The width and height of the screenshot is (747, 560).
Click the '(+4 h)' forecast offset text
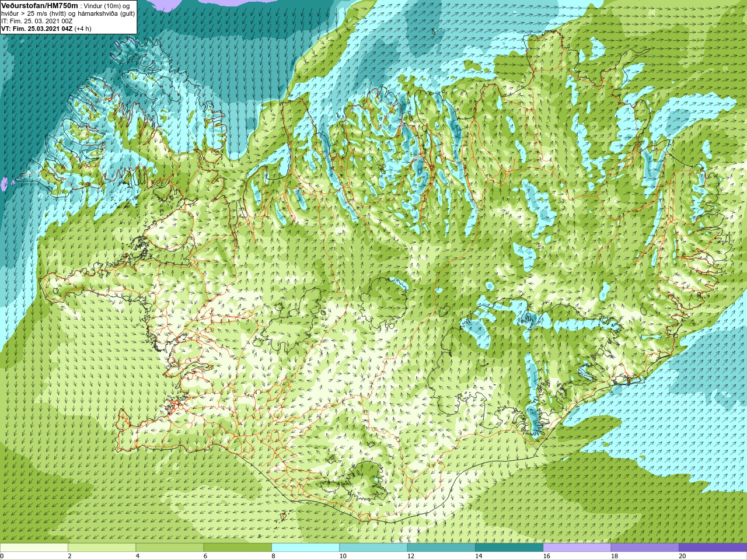83,29
